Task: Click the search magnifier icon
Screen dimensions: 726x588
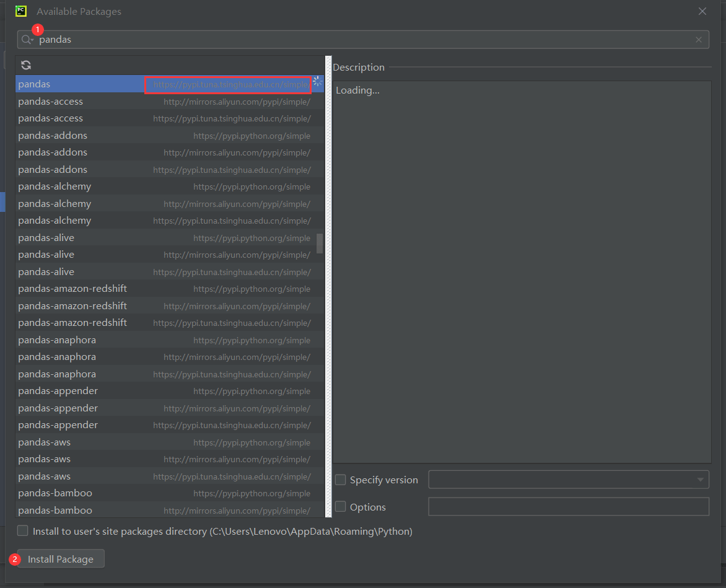Action: click(x=27, y=40)
